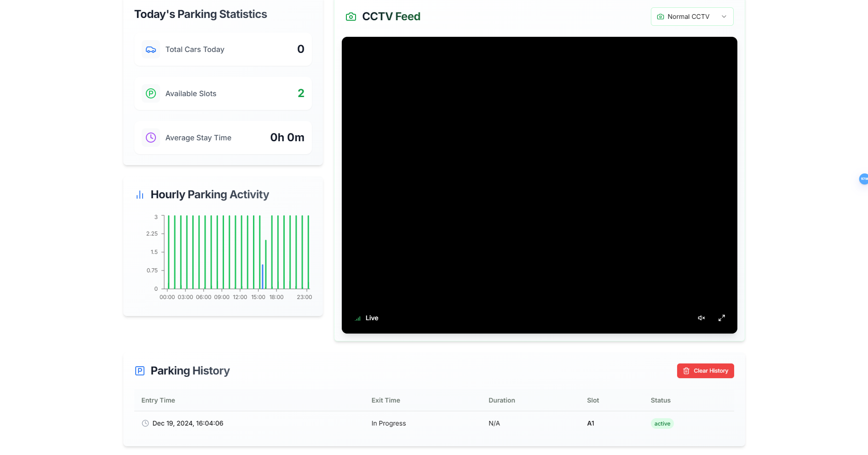The width and height of the screenshot is (868, 455).
Task: Toggle mute on the CCTV video feed
Action: pyautogui.click(x=701, y=318)
